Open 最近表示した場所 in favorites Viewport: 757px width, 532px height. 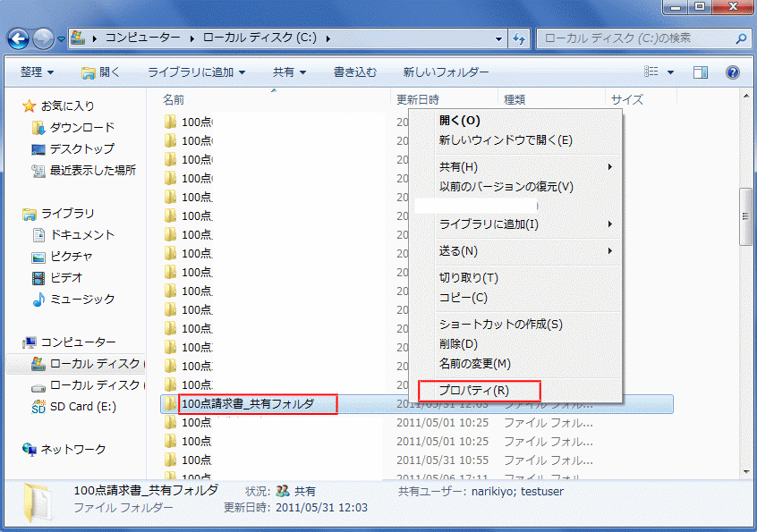coord(94,170)
